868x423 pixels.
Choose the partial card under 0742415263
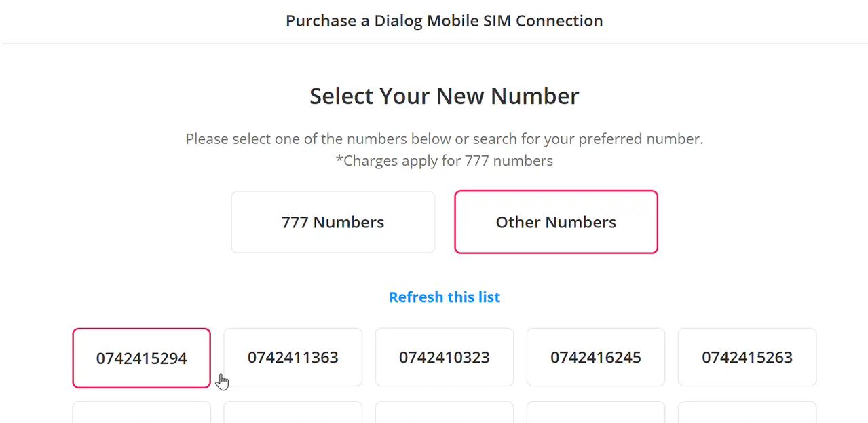(x=747, y=413)
